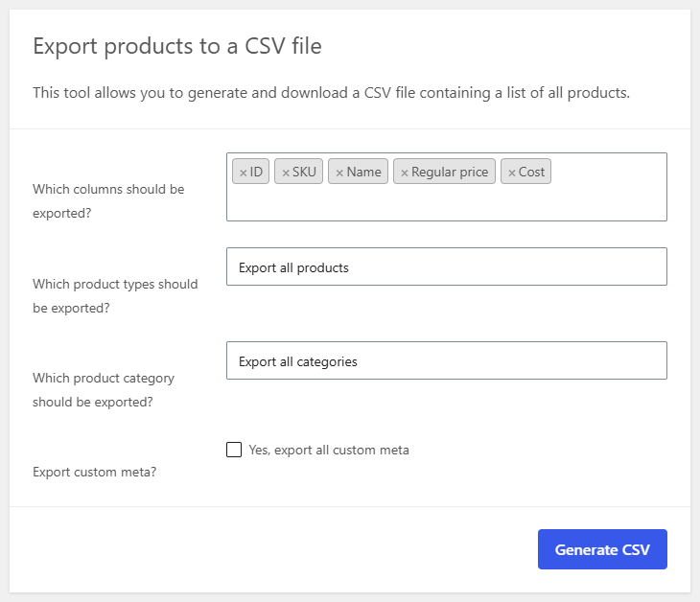Screen dimensions: 700x602
Task: Remove the ID column tag
Action: click(244, 173)
